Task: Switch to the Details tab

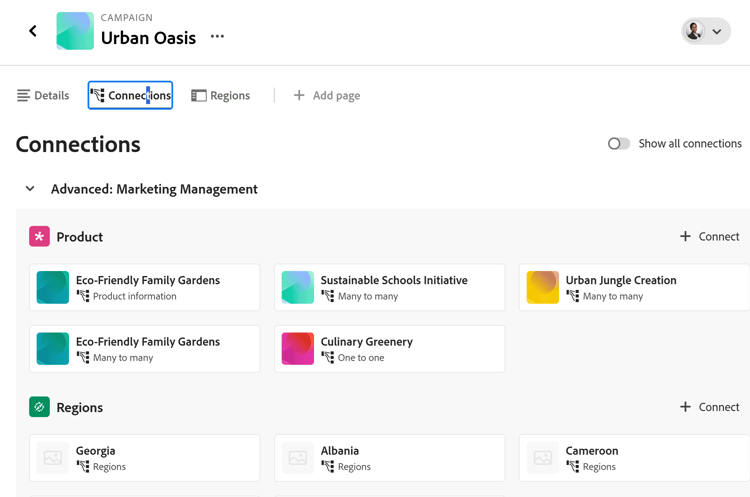Action: [43, 95]
